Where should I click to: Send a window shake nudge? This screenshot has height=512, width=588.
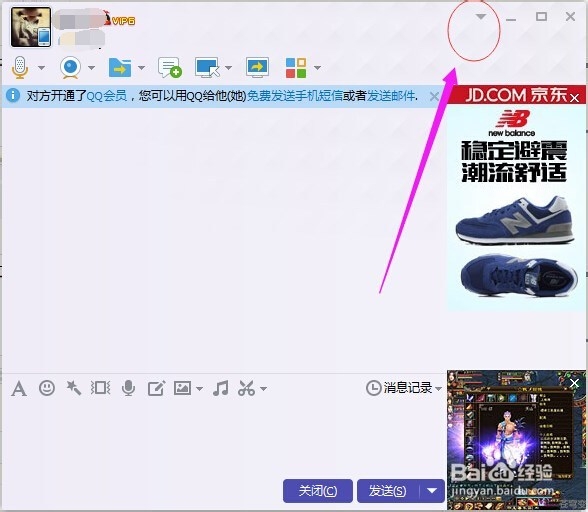point(100,388)
